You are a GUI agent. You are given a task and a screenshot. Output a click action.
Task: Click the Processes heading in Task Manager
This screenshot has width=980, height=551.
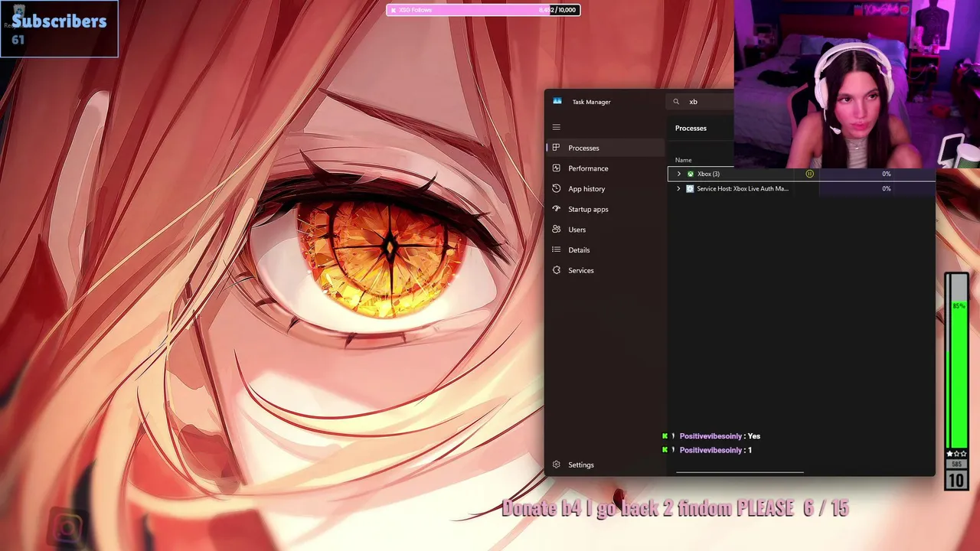(691, 128)
